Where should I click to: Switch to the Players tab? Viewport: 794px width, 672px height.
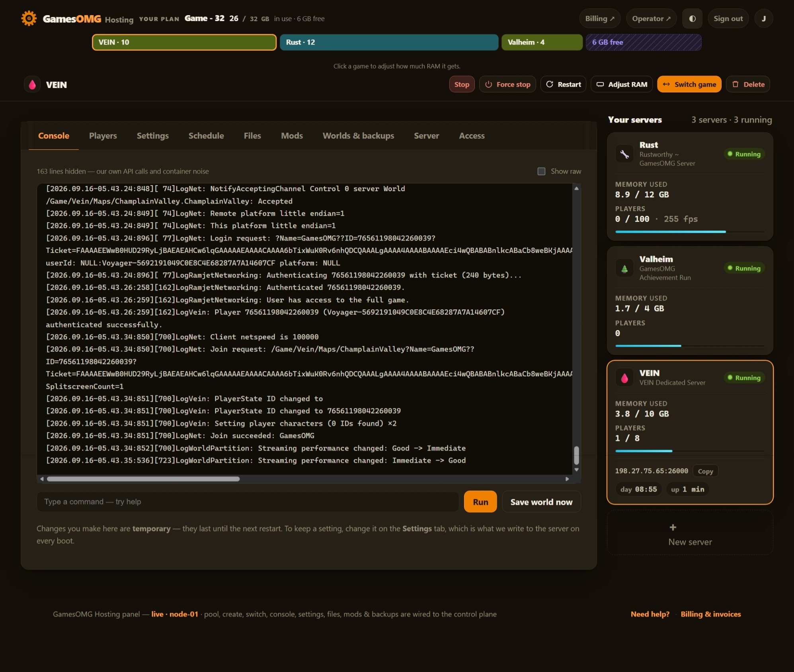click(x=103, y=136)
